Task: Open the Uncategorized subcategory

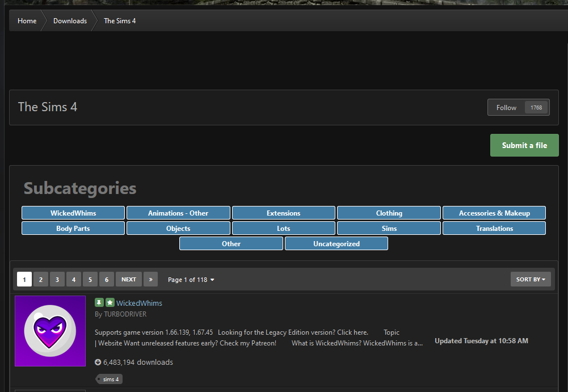Action: click(x=336, y=243)
